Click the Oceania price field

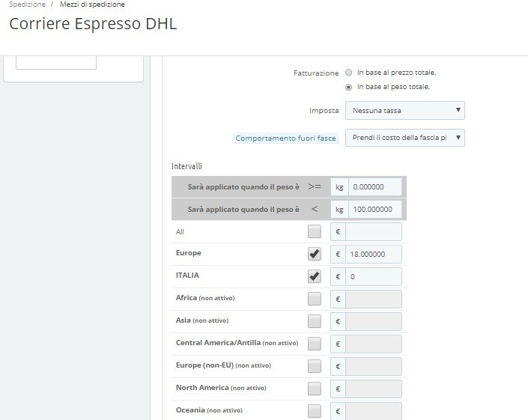374,411
